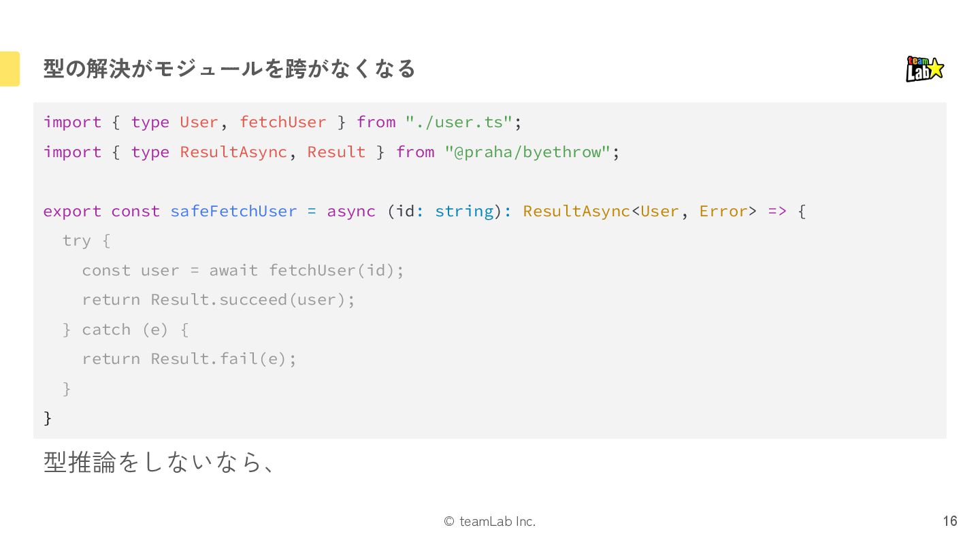
Task: Click the async keyword
Action: [350, 211]
